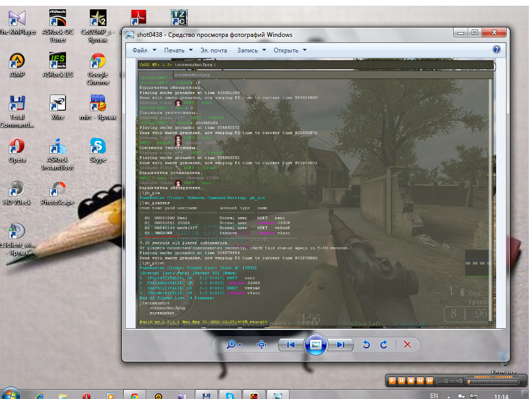This screenshot has height=399, width=532.
Task: Rotate the photo counterclockwise
Action: pos(366,345)
